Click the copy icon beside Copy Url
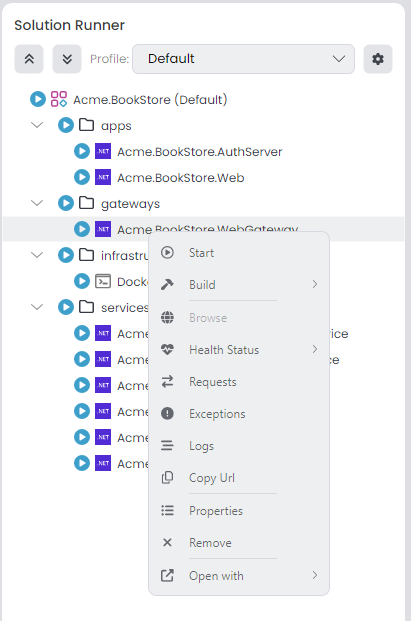Screen dimensions: 411x621 click(167, 478)
